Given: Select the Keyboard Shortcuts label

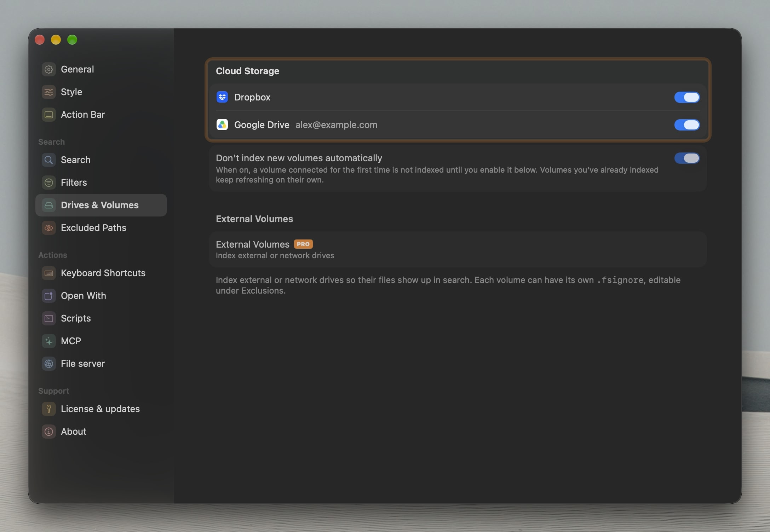Looking at the screenshot, I should click(x=103, y=273).
